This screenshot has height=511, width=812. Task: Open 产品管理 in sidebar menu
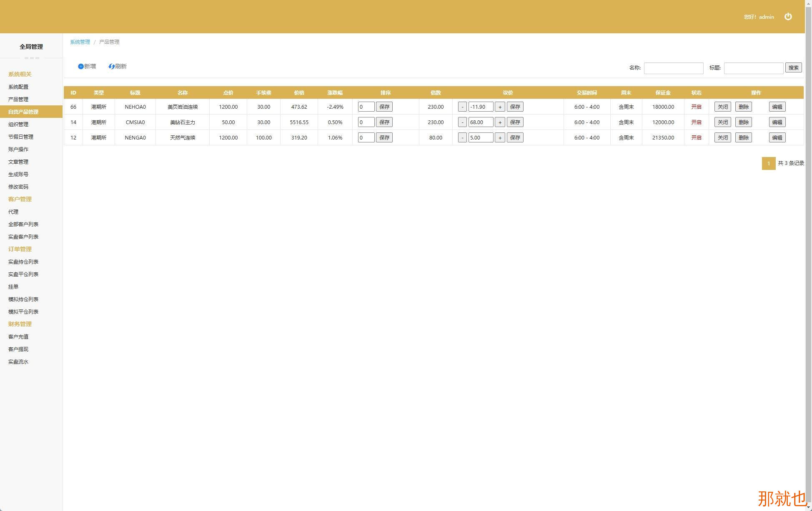pyautogui.click(x=18, y=99)
